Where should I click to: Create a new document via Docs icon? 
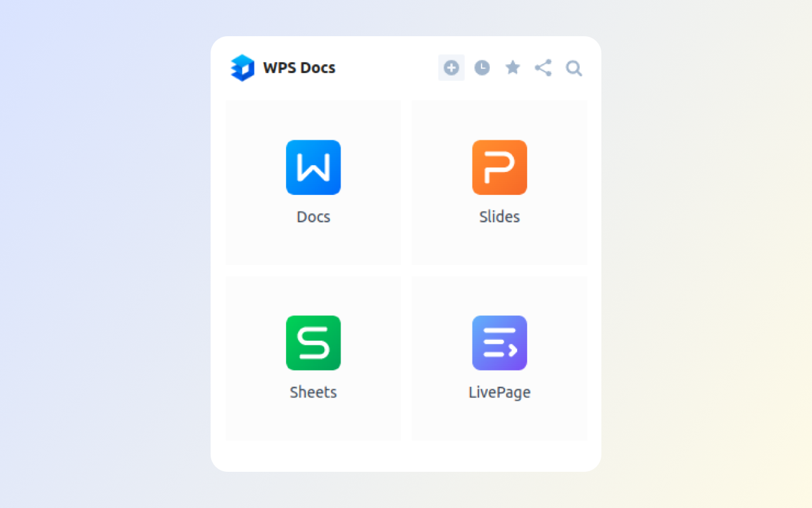[313, 168]
